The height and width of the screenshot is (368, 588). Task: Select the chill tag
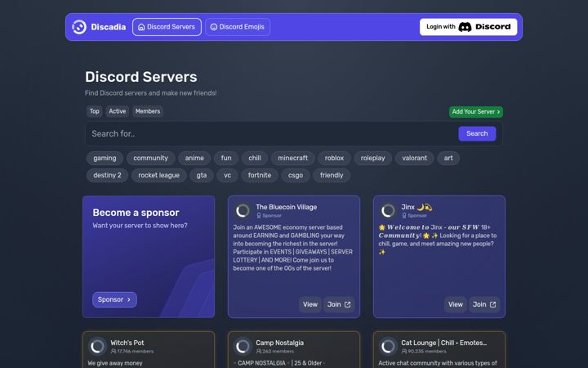255,158
